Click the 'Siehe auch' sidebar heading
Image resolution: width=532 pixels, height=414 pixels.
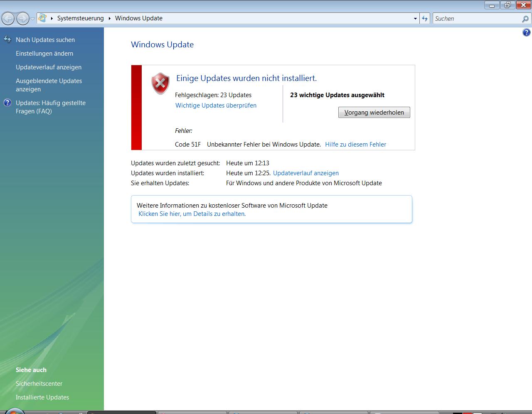coord(31,370)
